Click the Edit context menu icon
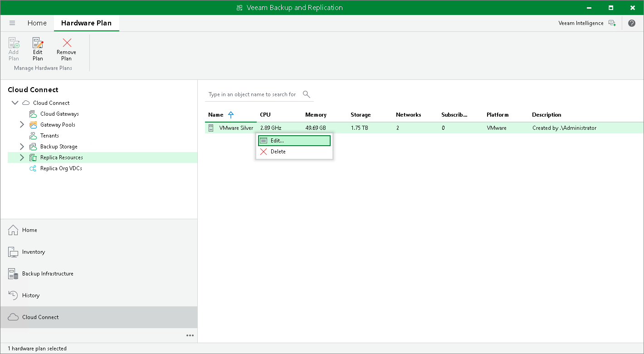 coord(263,141)
